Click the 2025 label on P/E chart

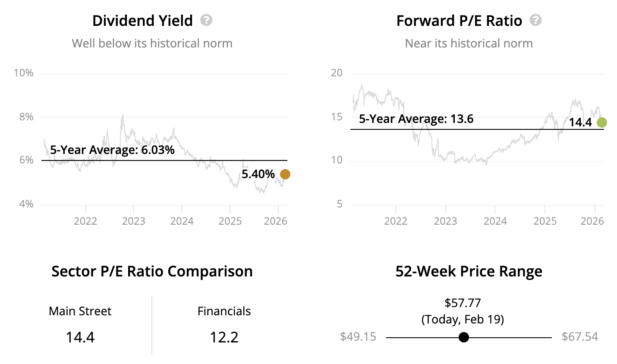[x=545, y=221]
